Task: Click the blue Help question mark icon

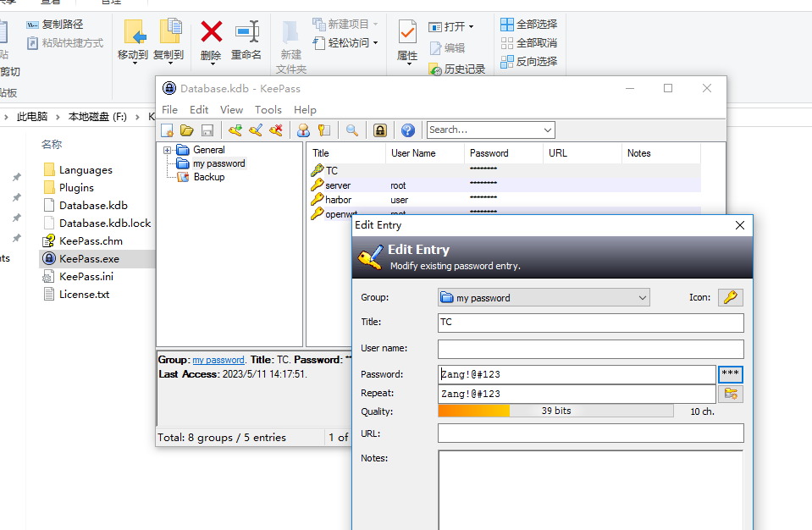Action: point(408,130)
